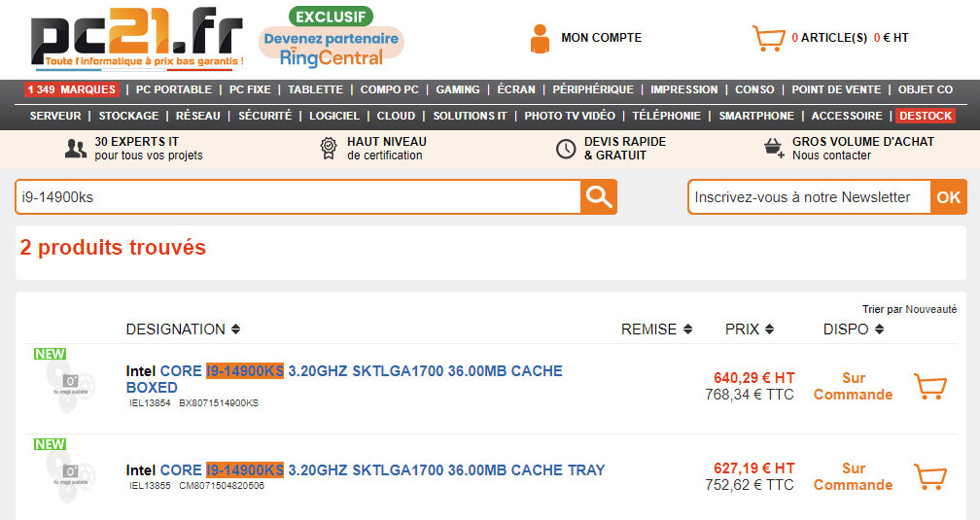This screenshot has height=520, width=980.
Task: Open the Intel Core i9-14900KS BOXED product link
Action: [x=344, y=379]
